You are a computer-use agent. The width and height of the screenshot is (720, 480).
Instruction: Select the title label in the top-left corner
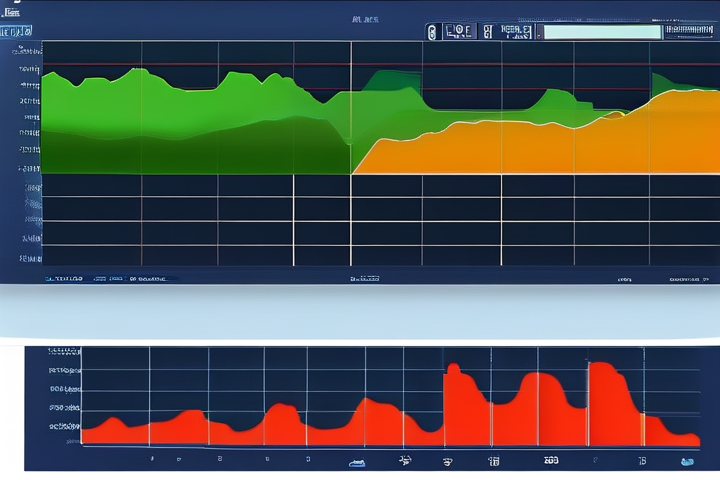(12, 11)
